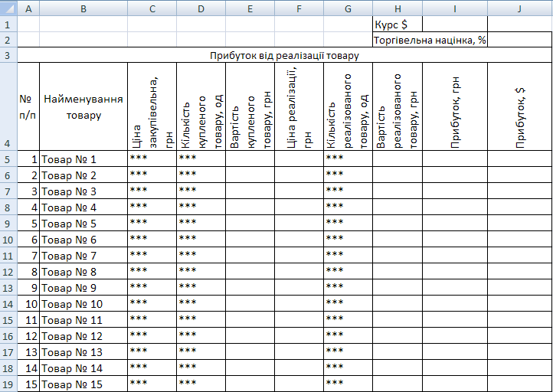Viewport: 553px width, 392px height.
Task: Click 'Вартість реалізованого товару, грн' header
Action: [x=398, y=106]
